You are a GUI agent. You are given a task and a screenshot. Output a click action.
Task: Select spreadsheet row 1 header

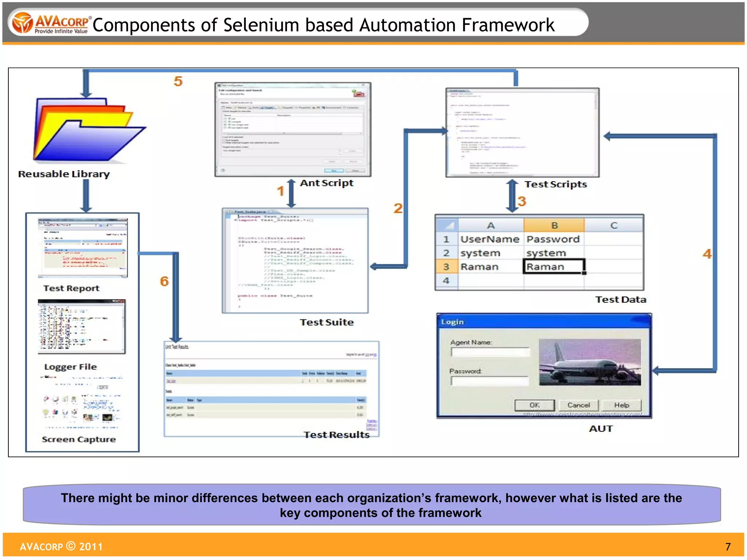click(447, 239)
